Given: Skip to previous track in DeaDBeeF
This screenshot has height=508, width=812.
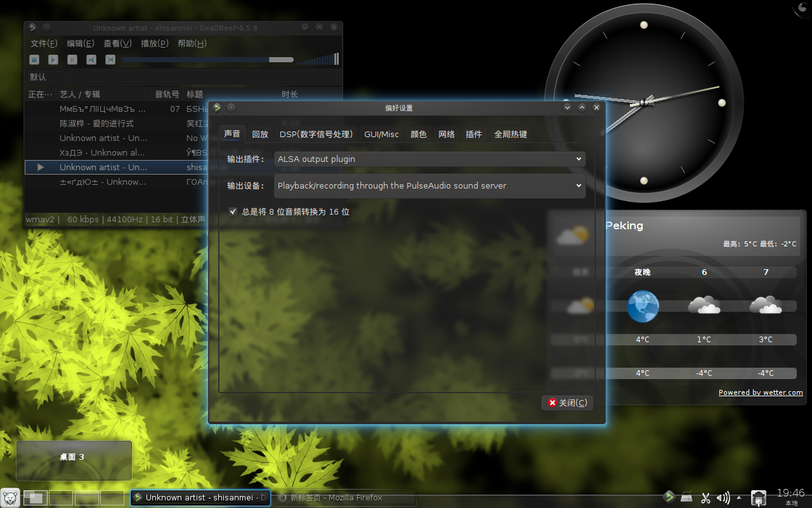Looking at the screenshot, I should click(91, 60).
